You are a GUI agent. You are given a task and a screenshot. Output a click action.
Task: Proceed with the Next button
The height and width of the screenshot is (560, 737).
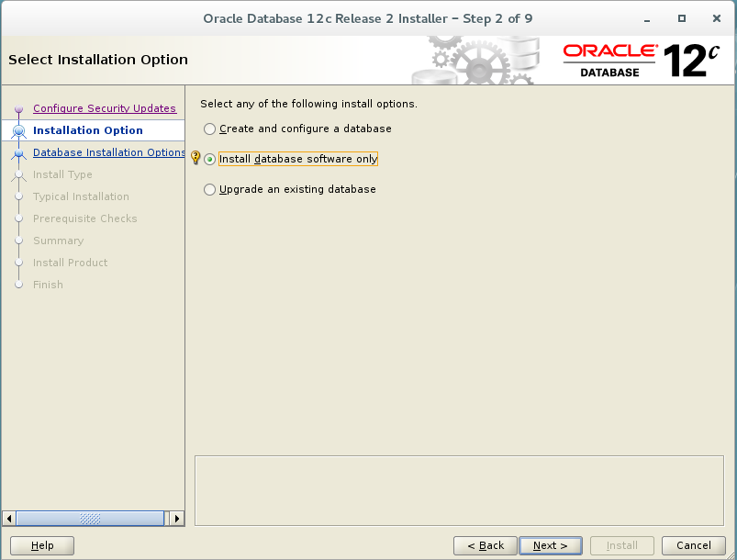click(551, 545)
